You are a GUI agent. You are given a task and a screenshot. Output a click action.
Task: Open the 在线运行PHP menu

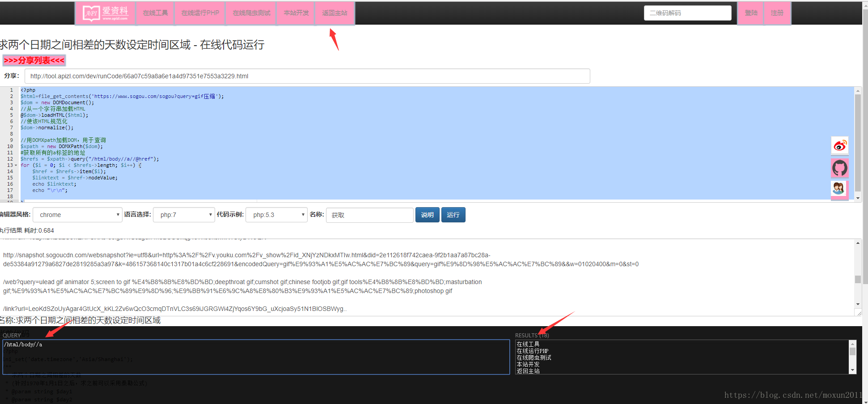point(200,13)
